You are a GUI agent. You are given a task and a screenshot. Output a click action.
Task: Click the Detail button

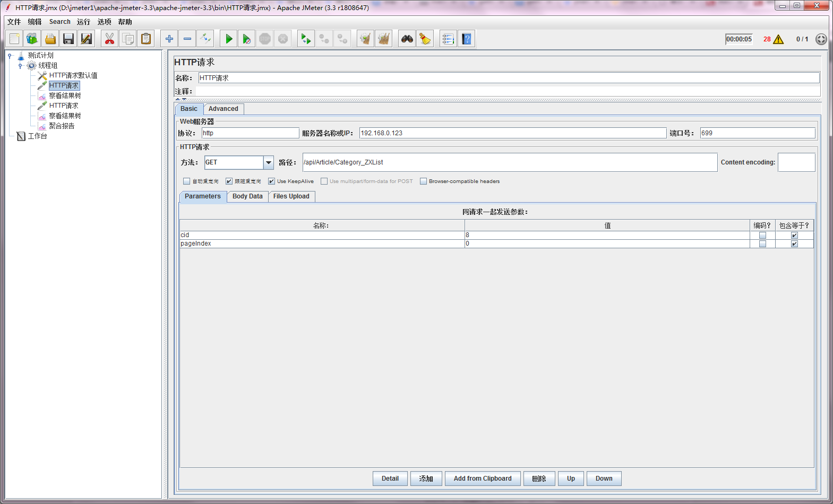click(390, 479)
